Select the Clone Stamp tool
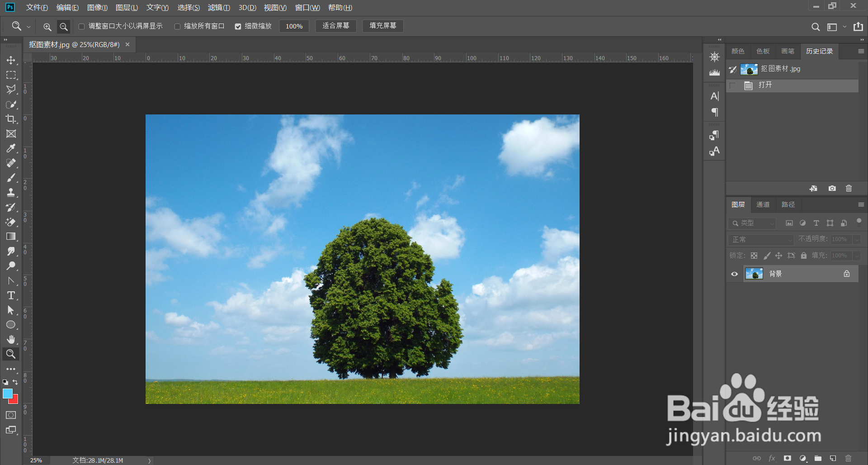This screenshot has width=868, height=465. tap(11, 193)
